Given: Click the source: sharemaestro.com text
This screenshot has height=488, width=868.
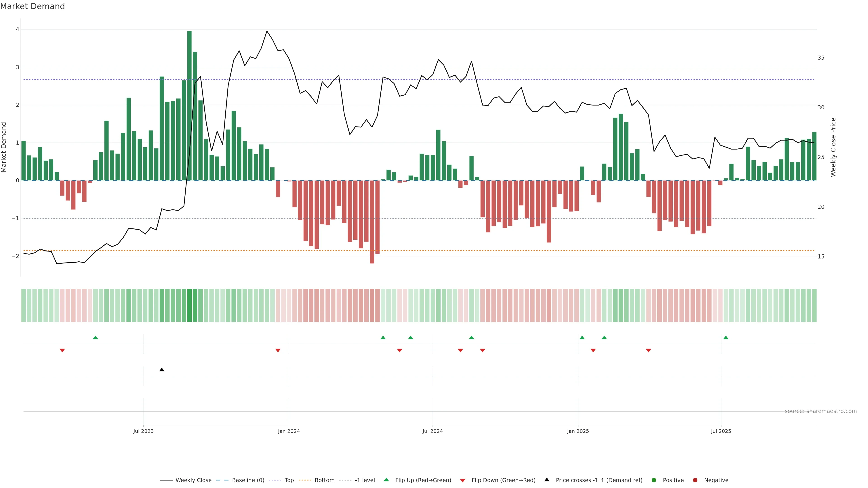Looking at the screenshot, I should tap(821, 411).
